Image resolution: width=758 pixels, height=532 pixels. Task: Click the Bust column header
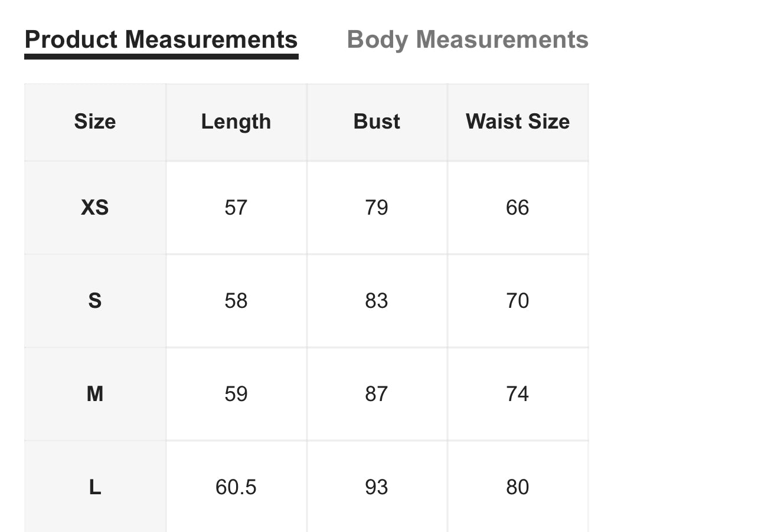click(x=377, y=121)
